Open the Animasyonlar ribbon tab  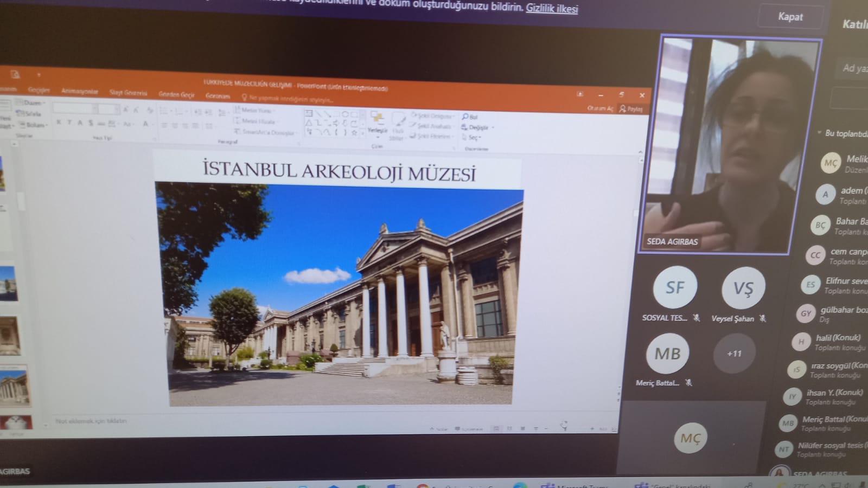[80, 91]
